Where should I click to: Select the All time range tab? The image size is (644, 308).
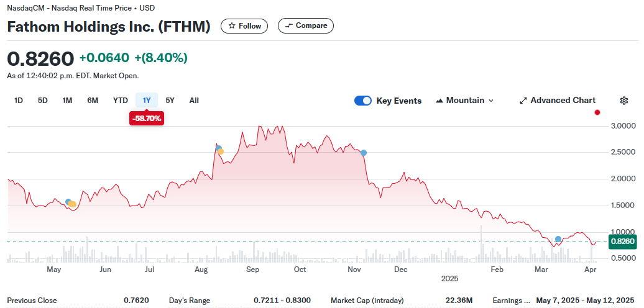pos(195,101)
